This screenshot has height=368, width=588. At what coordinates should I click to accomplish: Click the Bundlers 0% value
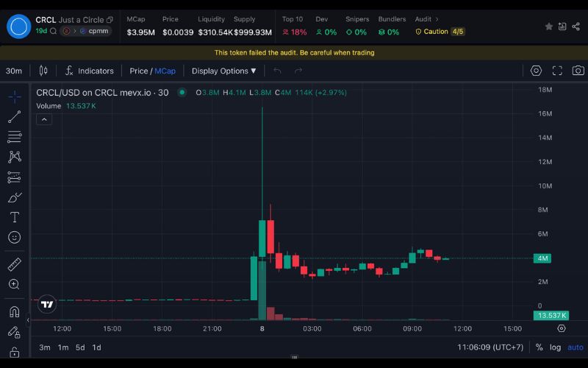[x=389, y=32]
